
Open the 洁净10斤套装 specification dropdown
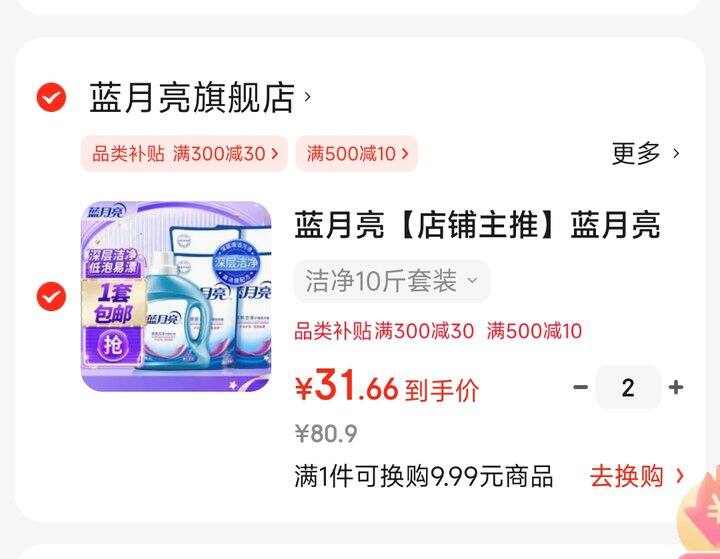point(392,281)
